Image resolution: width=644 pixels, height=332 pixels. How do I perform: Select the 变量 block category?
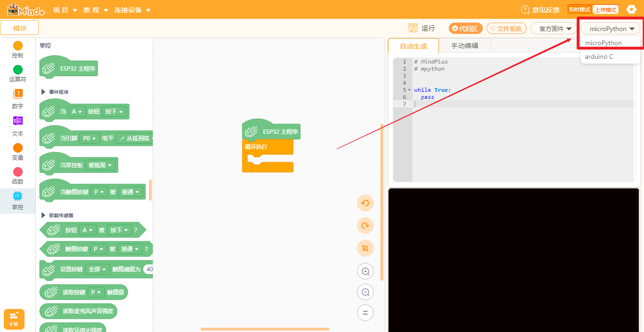(x=17, y=152)
